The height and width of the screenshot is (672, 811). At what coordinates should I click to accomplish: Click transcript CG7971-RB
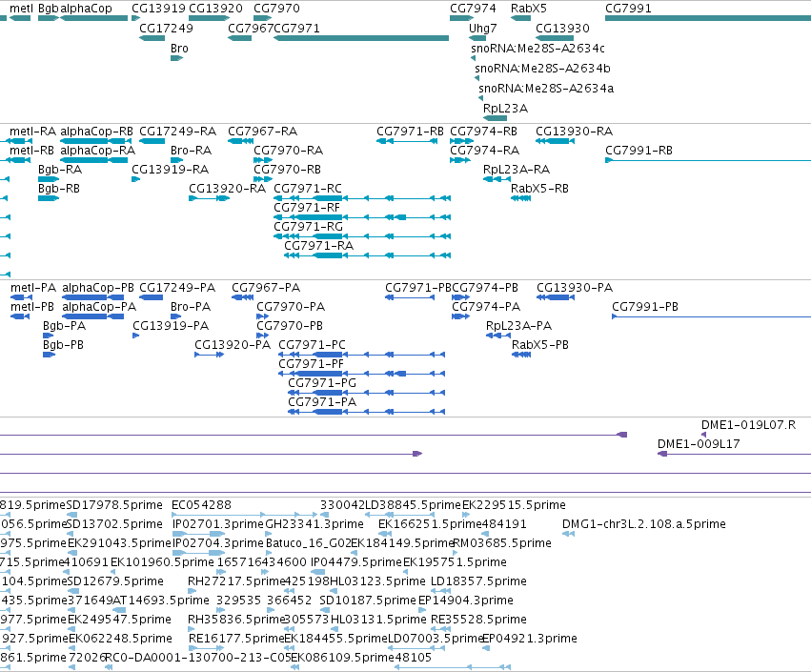coord(410,132)
